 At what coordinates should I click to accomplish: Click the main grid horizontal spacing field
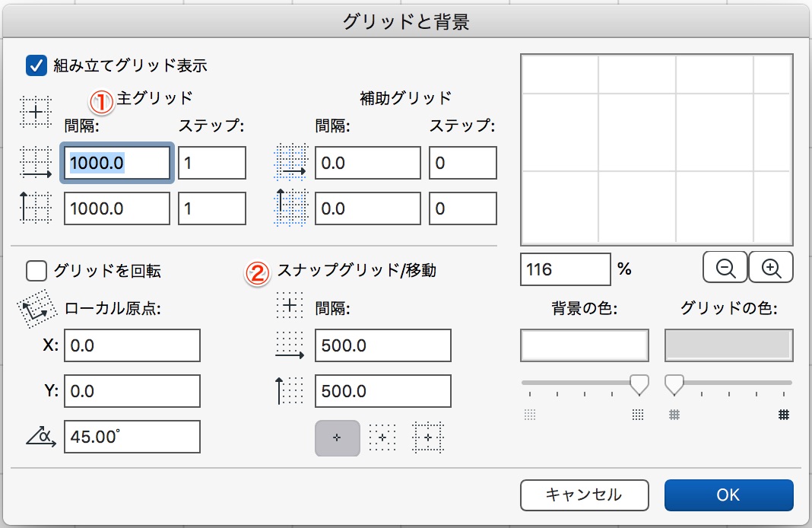117,164
